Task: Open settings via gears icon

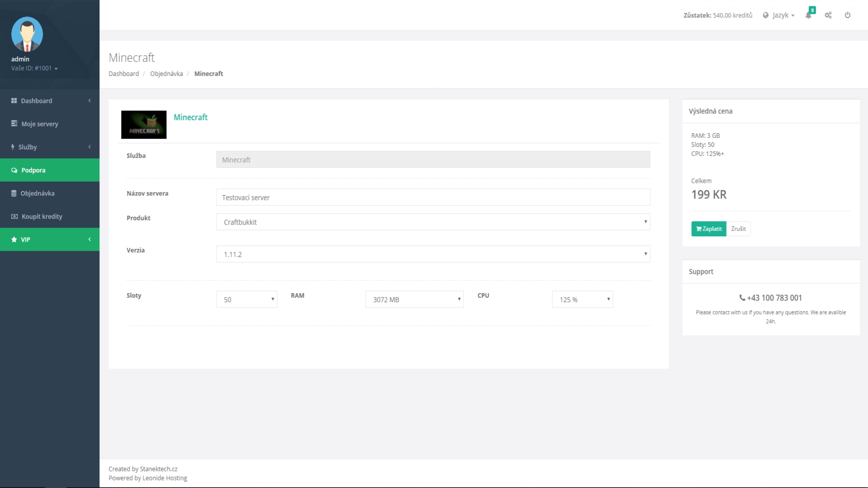Action: pos(828,15)
